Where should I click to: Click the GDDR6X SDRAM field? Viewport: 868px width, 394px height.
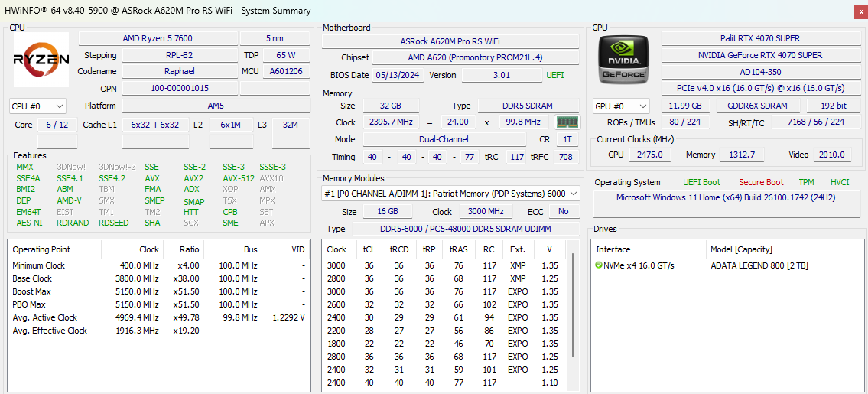click(759, 106)
